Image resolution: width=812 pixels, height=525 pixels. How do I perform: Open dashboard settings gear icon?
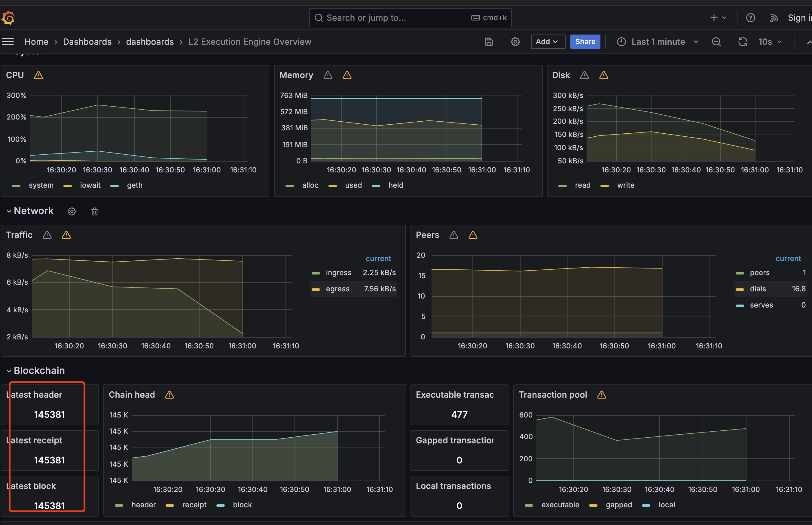515,41
